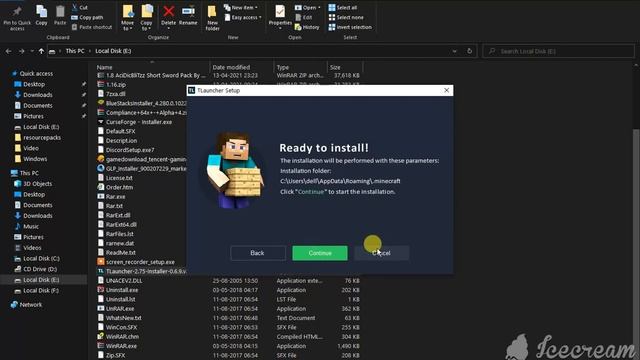Create a New folder from ribbon

point(212,18)
